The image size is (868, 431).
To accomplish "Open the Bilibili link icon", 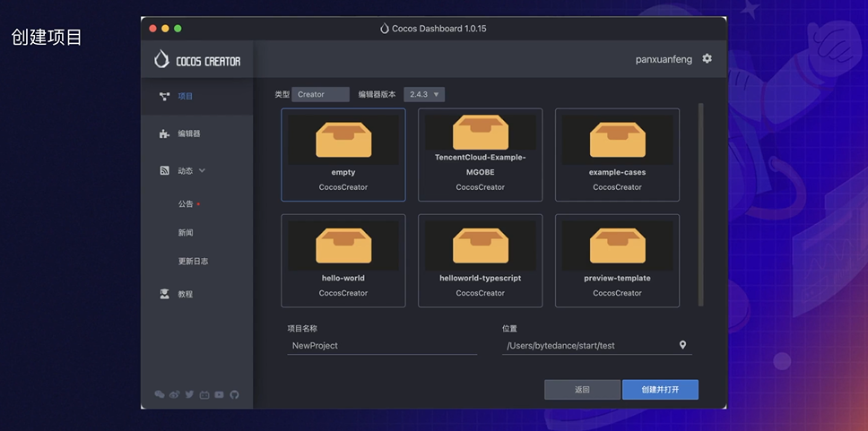I will pos(204,394).
